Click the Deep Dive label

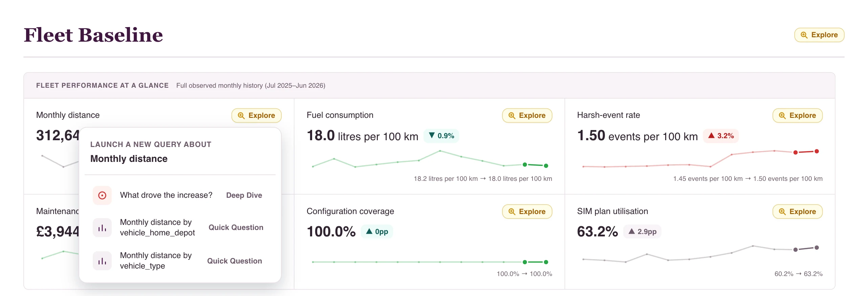(x=244, y=195)
